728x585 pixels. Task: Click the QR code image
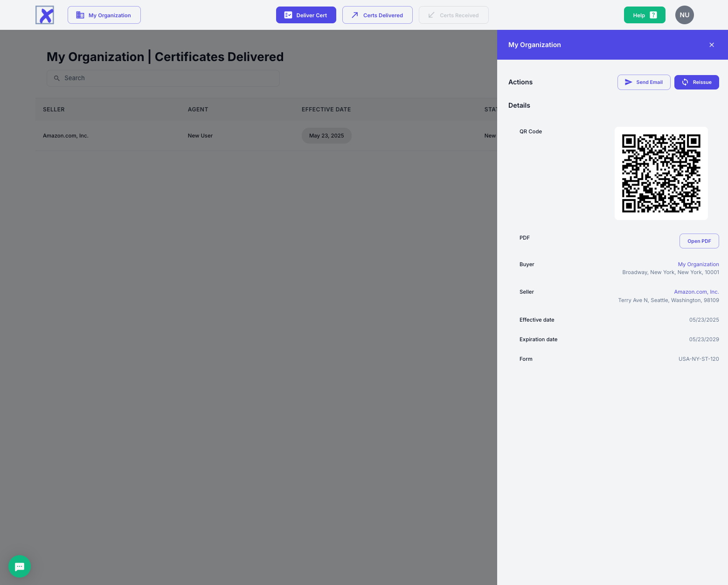coord(661,173)
